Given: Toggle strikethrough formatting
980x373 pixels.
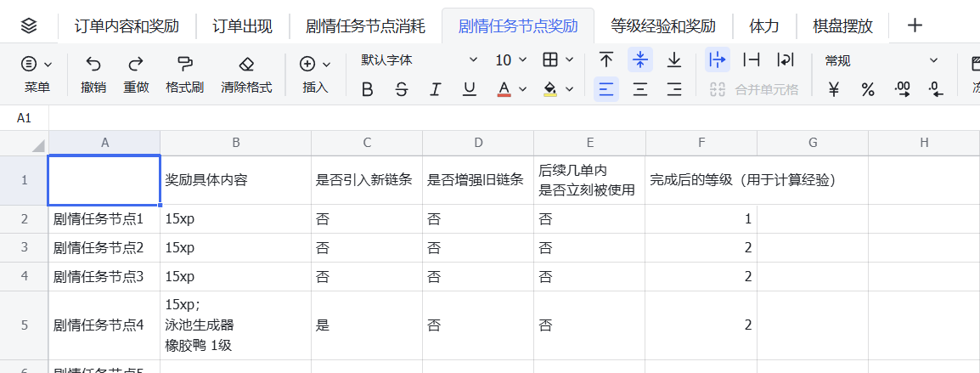Looking at the screenshot, I should (x=402, y=89).
